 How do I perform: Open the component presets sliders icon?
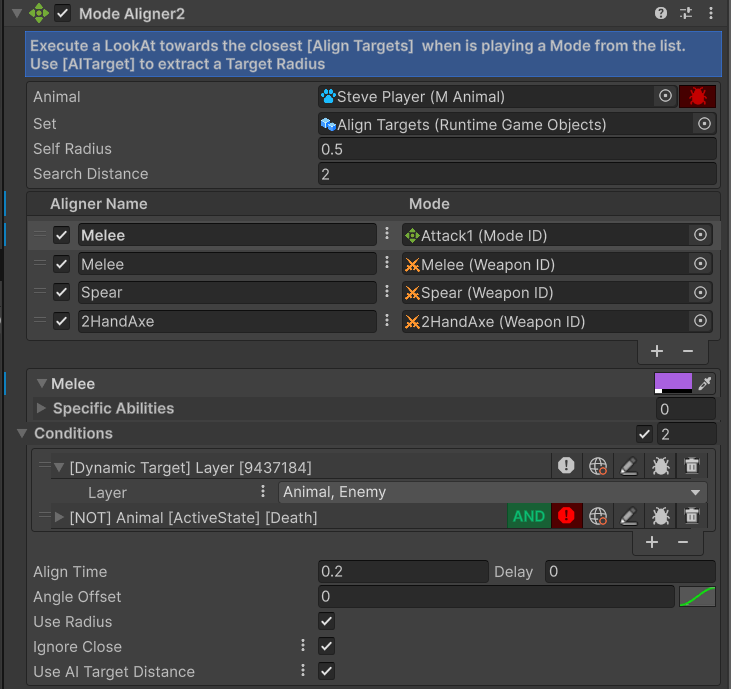point(686,13)
